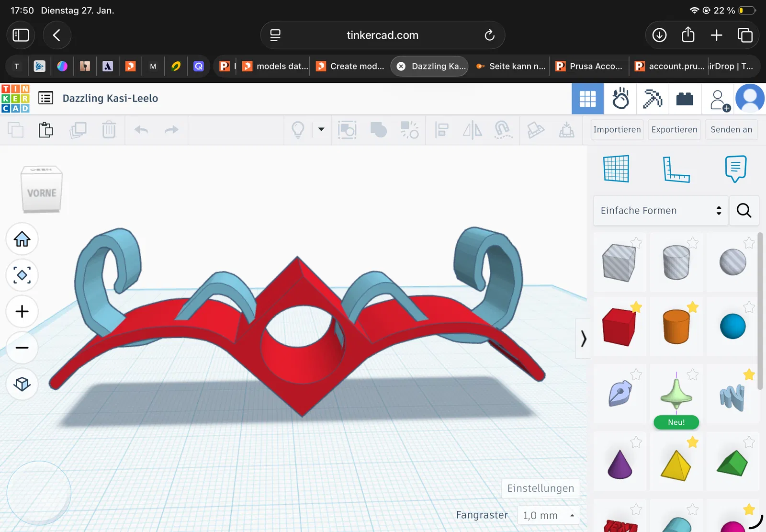This screenshot has height=532, width=766.
Task: Select the Workplane tool
Action: pyautogui.click(x=616, y=169)
